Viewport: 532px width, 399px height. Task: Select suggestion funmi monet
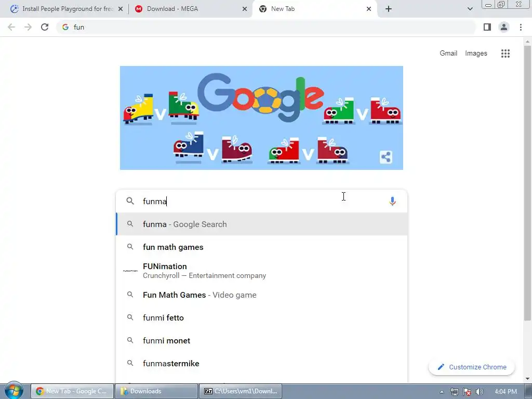pyautogui.click(x=262, y=340)
